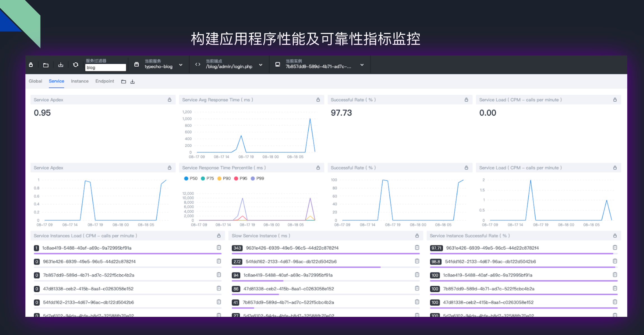644x335 pixels.
Task: Copy instance ID 1c8ae419 in Instances Load list
Action: tap(219, 248)
